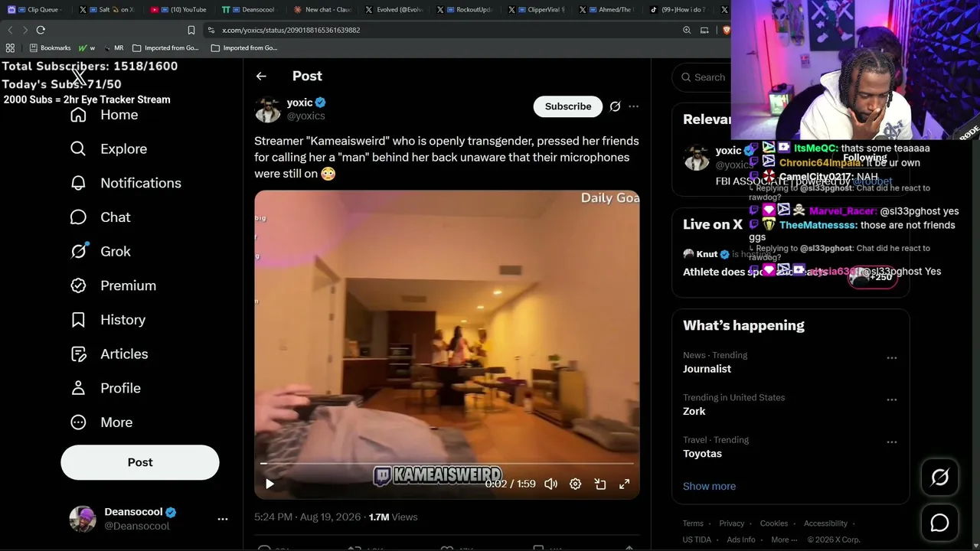Viewport: 980px width, 551px height.
Task: Mute the video with the speaker icon
Action: tap(550, 484)
